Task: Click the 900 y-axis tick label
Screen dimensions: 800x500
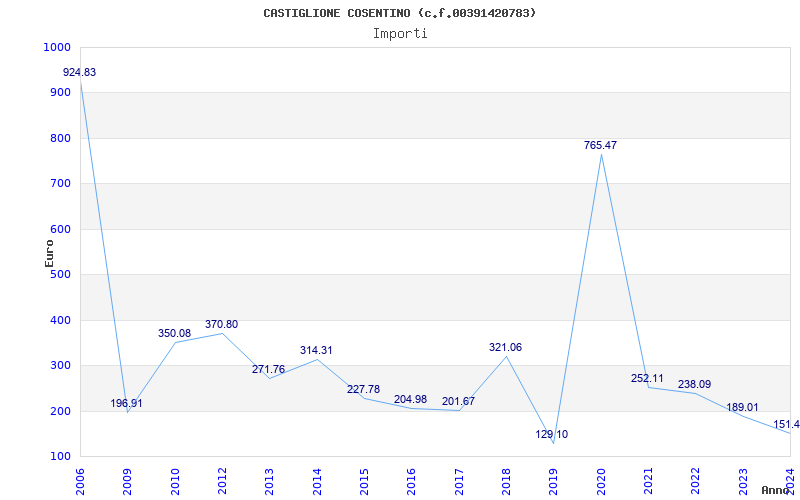Action: click(60, 93)
